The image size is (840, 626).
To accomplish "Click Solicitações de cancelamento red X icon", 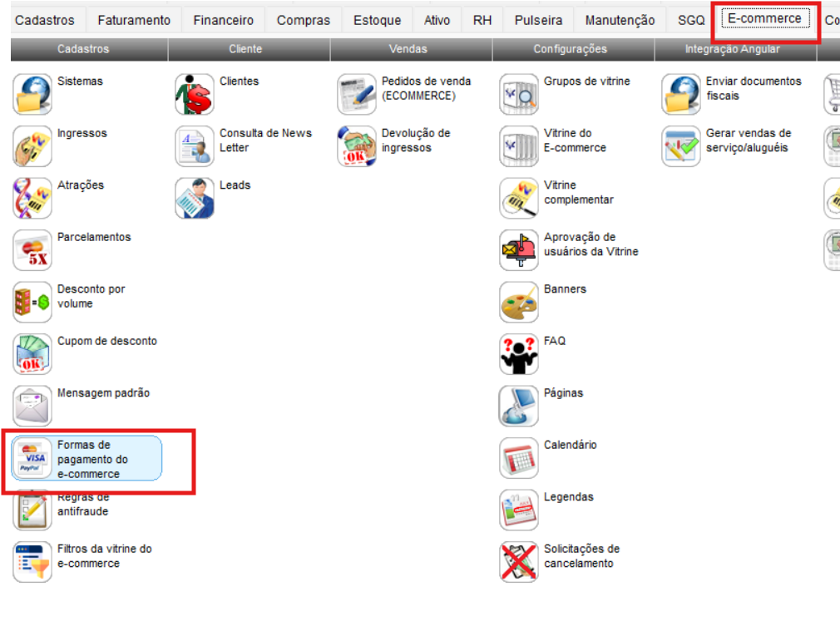I will [x=519, y=562].
